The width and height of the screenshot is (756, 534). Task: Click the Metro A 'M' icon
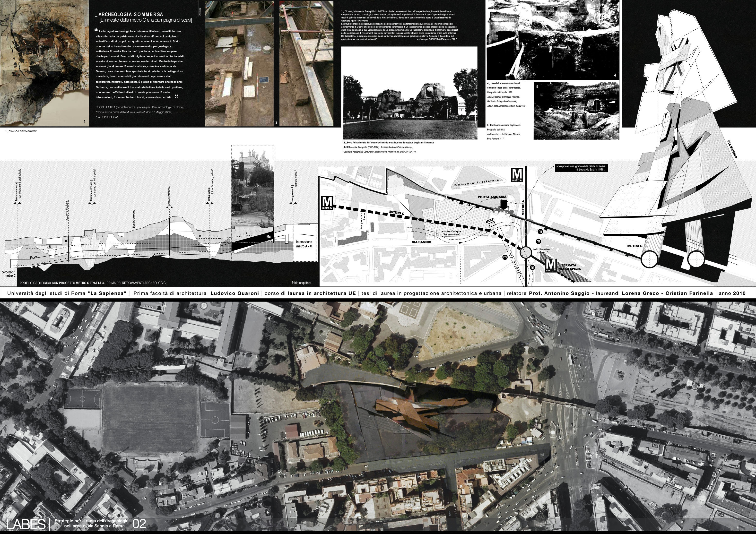pos(517,175)
